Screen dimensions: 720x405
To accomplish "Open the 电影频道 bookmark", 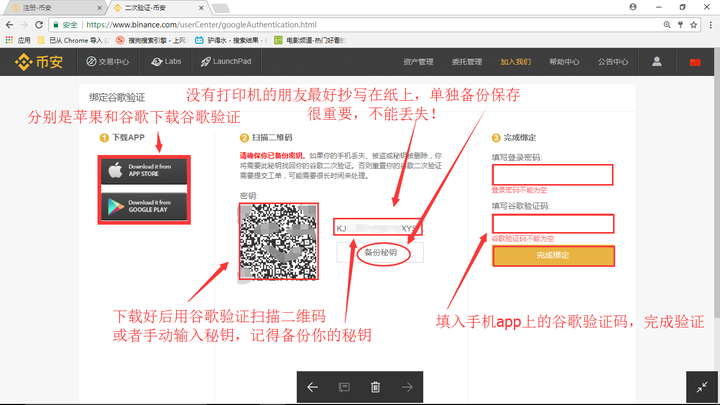I will point(309,40).
